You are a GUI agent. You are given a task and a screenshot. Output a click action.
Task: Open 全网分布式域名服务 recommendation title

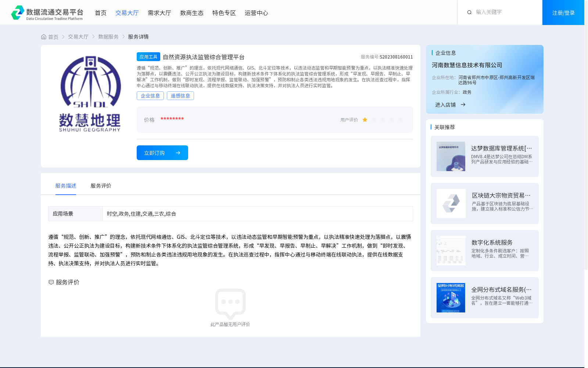[x=502, y=290]
